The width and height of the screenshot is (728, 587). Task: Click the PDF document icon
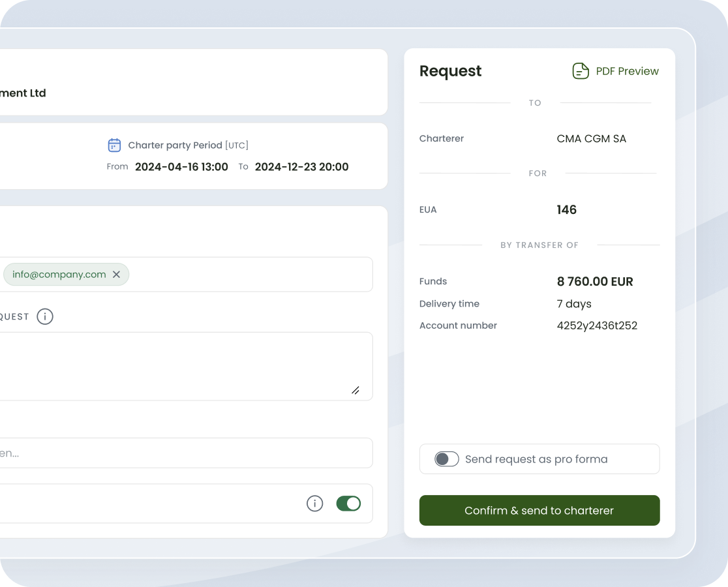point(580,71)
